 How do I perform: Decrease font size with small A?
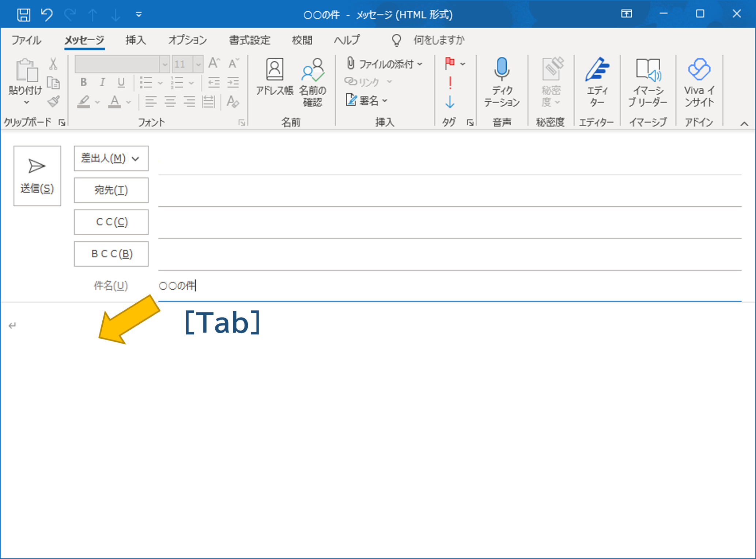pyautogui.click(x=233, y=63)
